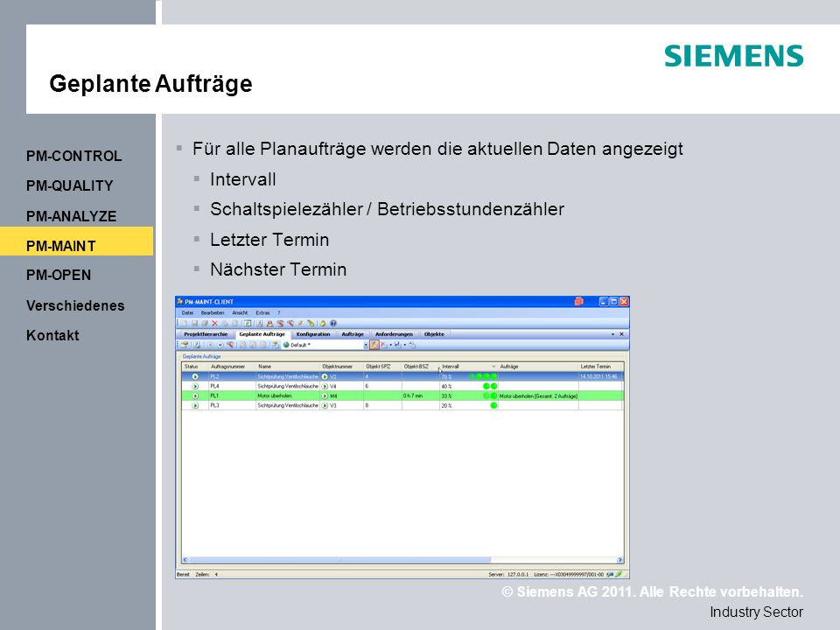This screenshot has height=630, width=840.
Task: Go to PM-CONTROL in slide sidebar
Action: 73,156
